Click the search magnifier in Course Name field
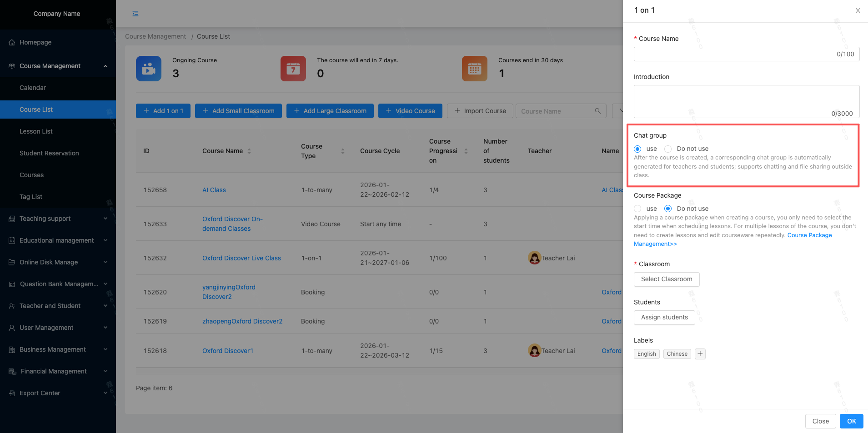This screenshot has height=433, width=868. coord(598,111)
